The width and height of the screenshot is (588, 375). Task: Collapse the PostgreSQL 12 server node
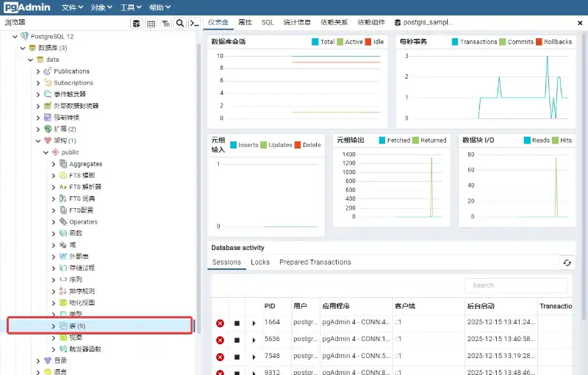point(15,37)
